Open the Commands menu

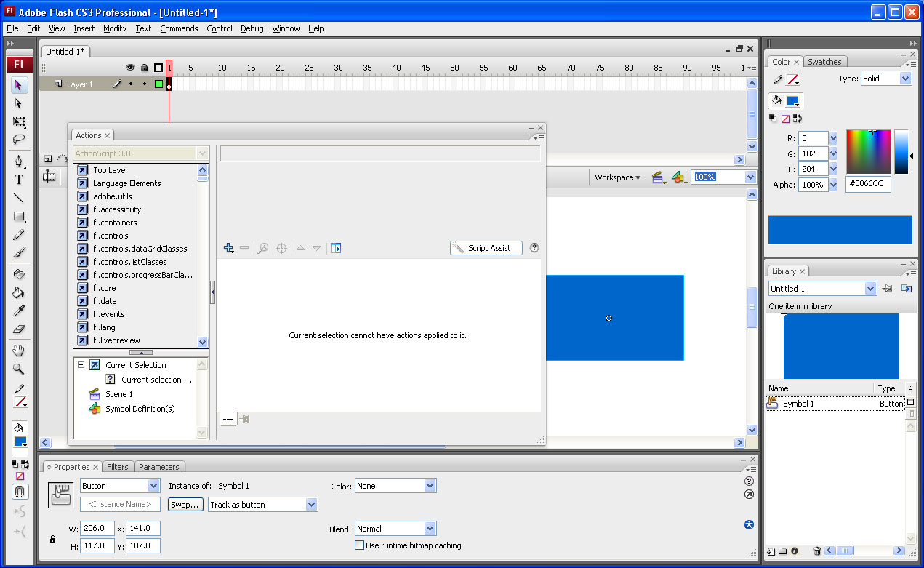179,28
